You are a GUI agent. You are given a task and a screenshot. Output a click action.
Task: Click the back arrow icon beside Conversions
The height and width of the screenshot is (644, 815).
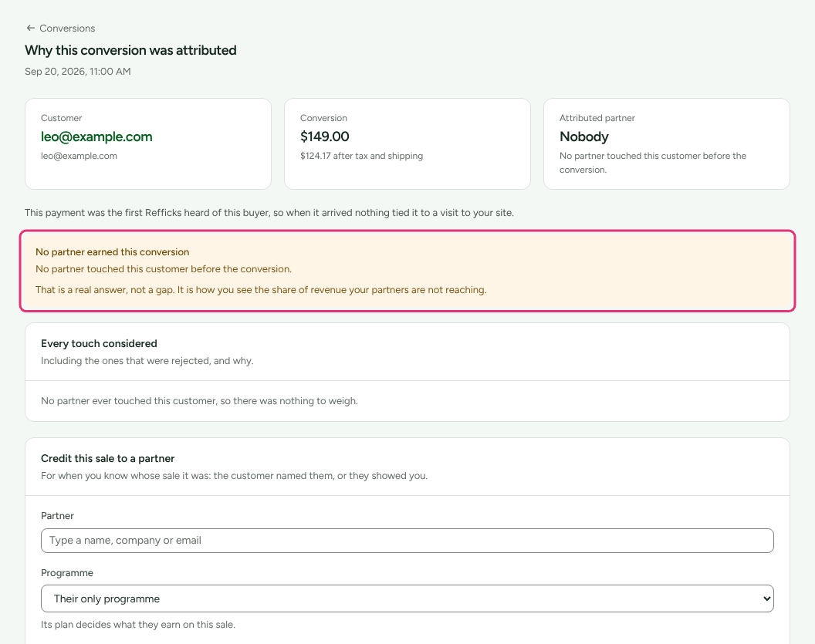click(31, 28)
